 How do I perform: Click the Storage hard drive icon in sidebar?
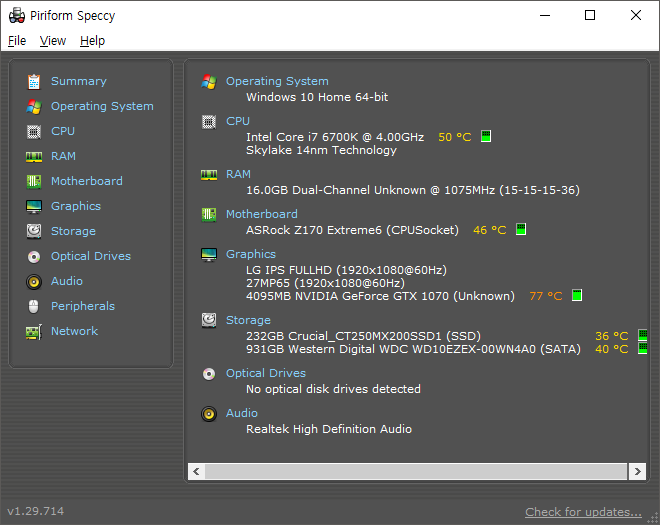(x=34, y=231)
